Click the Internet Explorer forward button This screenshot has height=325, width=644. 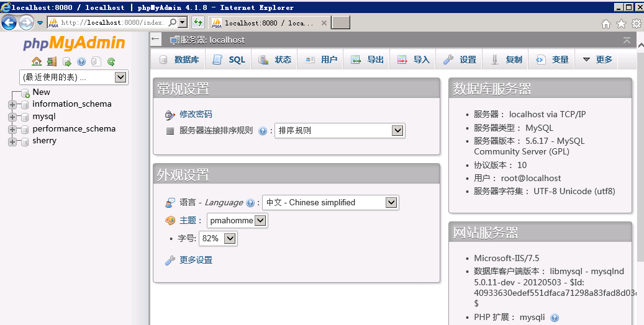27,22
